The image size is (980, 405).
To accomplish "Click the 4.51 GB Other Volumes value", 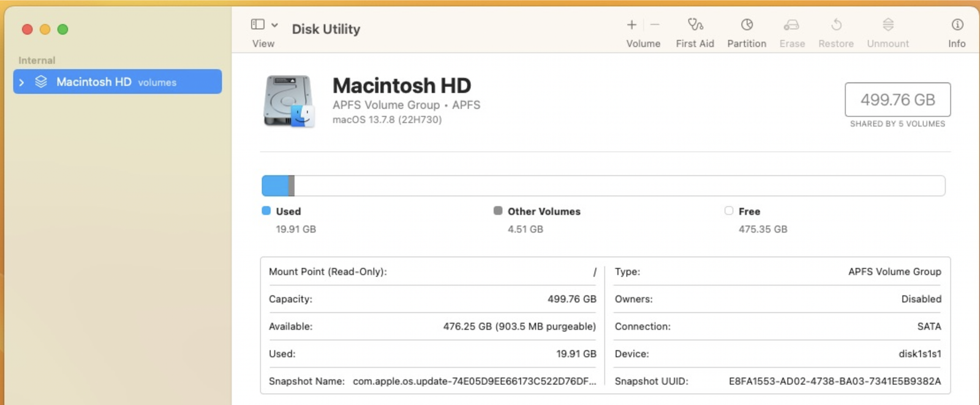I will click(x=526, y=229).
